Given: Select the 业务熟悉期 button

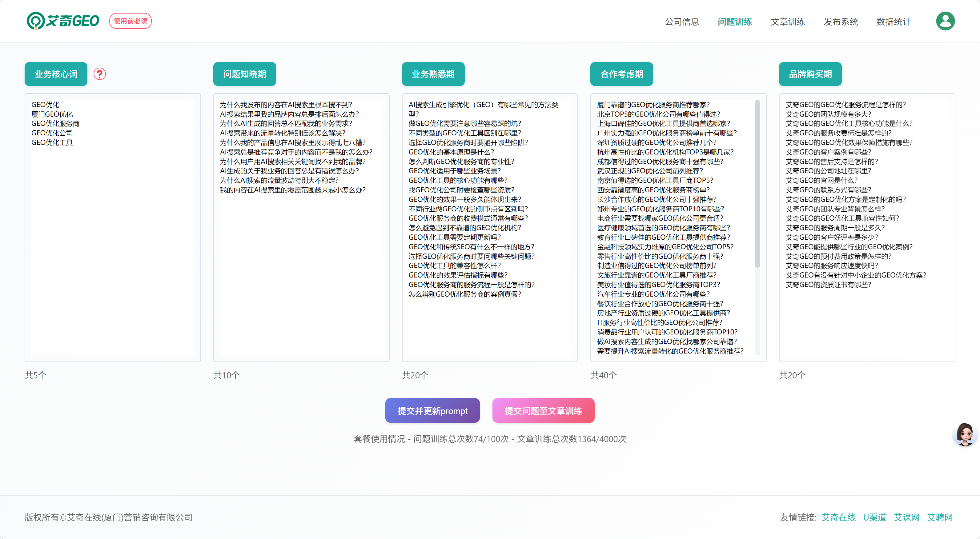Looking at the screenshot, I should tap(433, 74).
